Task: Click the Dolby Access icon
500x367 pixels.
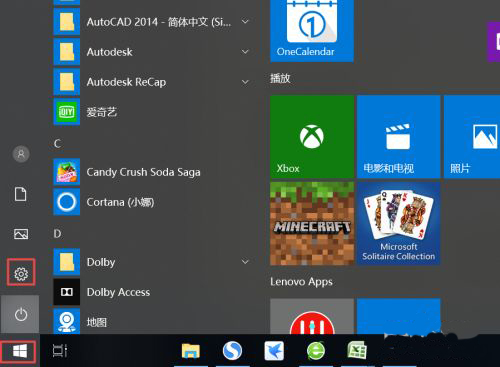Action: coord(67,292)
